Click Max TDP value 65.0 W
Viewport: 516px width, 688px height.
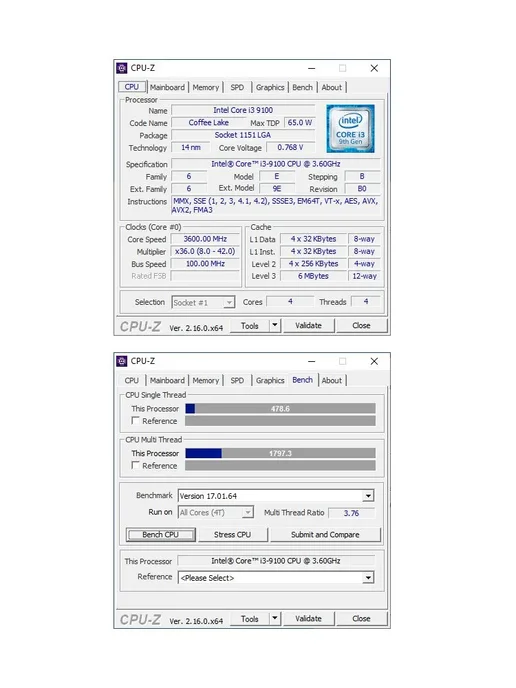point(300,122)
